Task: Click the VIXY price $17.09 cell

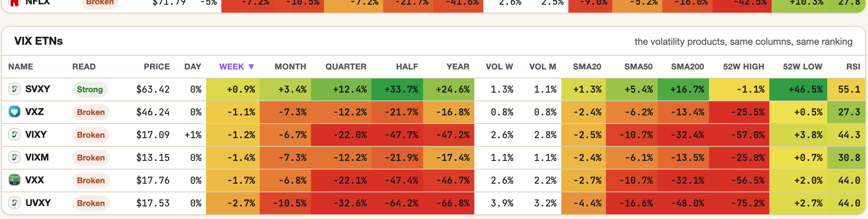Action: (153, 135)
